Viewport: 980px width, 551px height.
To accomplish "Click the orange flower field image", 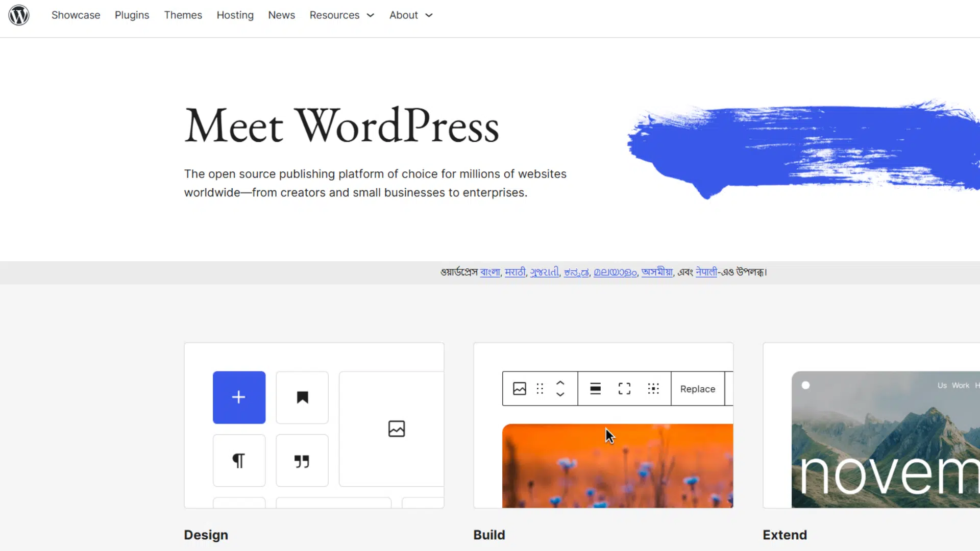I will pyautogui.click(x=618, y=466).
